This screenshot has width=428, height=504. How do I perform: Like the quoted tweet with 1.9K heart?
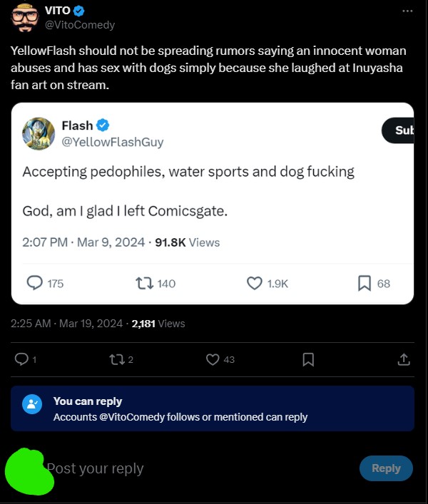click(x=255, y=283)
